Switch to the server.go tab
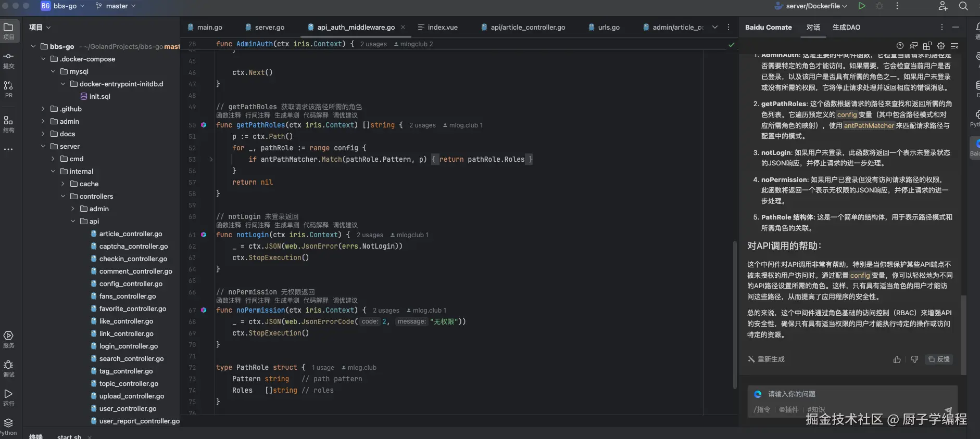Screen dimensions: 980x439 click(265, 27)
